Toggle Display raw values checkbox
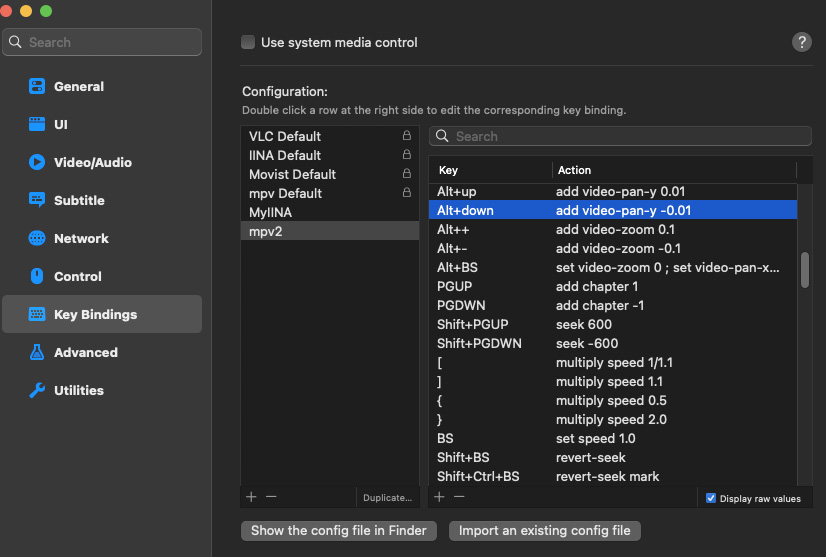Image resolution: width=826 pixels, height=557 pixels. 711,498
